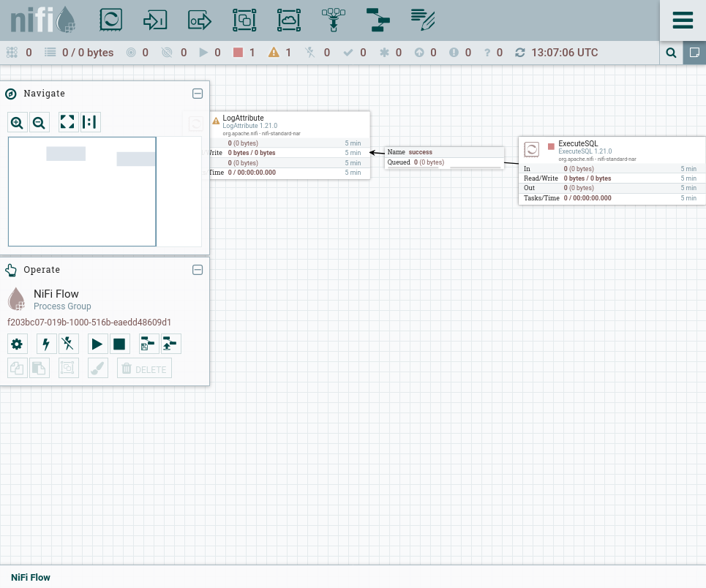
Task: Open process group Configuration gear
Action: click(17, 344)
